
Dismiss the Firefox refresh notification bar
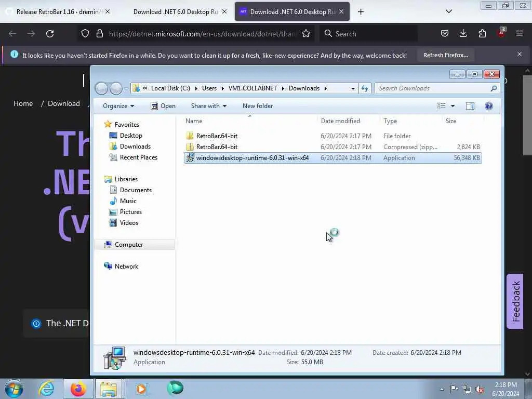[x=520, y=54]
